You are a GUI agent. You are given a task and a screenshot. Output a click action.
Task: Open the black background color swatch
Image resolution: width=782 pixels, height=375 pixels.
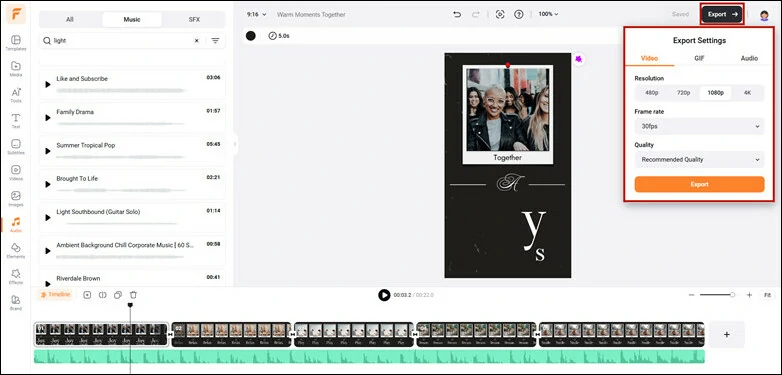[x=251, y=36]
